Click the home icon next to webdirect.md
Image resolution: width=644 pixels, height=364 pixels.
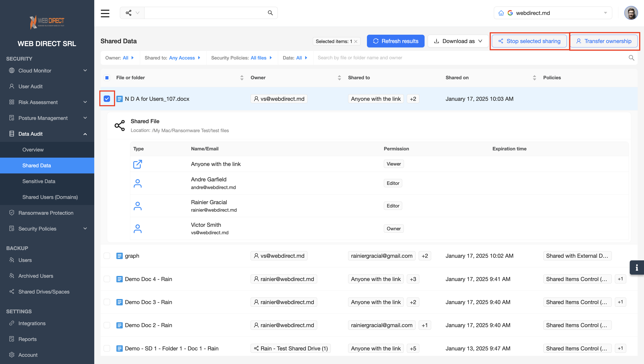click(x=501, y=13)
